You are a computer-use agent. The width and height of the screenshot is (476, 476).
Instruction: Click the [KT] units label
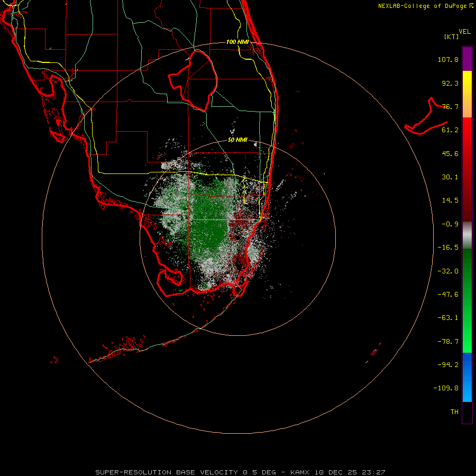pyautogui.click(x=452, y=36)
